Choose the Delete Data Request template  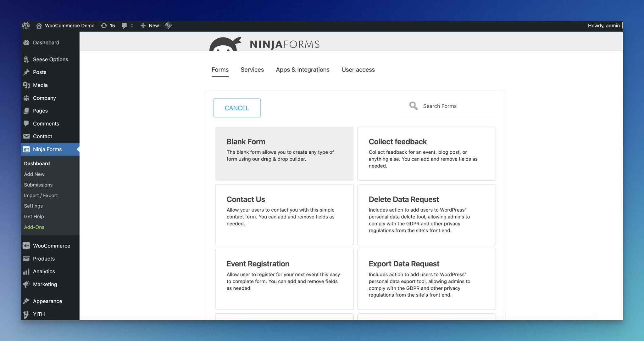[426, 215]
